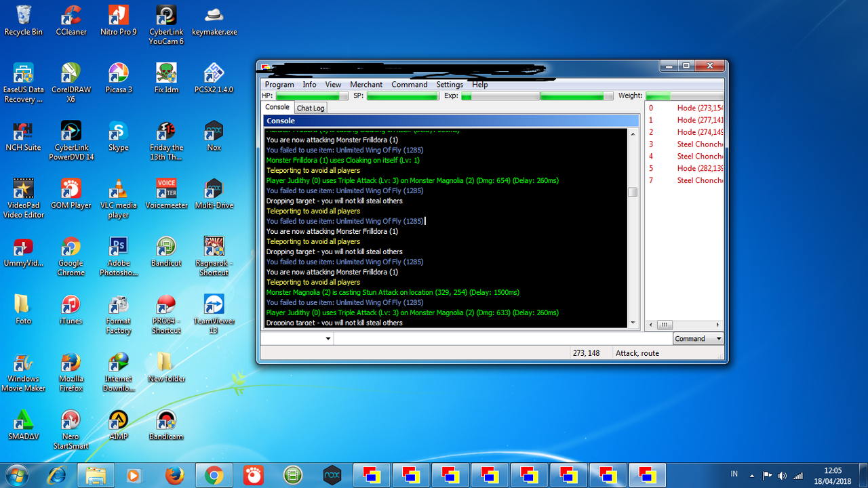Screen dimensions: 868x488
Task: Open the Multi-Drive shortcut
Action: tap(214, 193)
